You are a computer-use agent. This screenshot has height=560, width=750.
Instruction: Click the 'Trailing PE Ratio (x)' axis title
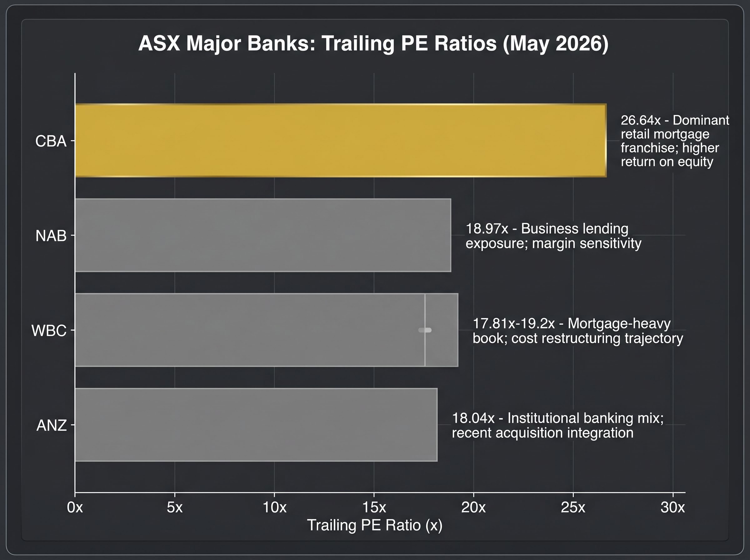pyautogui.click(x=374, y=525)
